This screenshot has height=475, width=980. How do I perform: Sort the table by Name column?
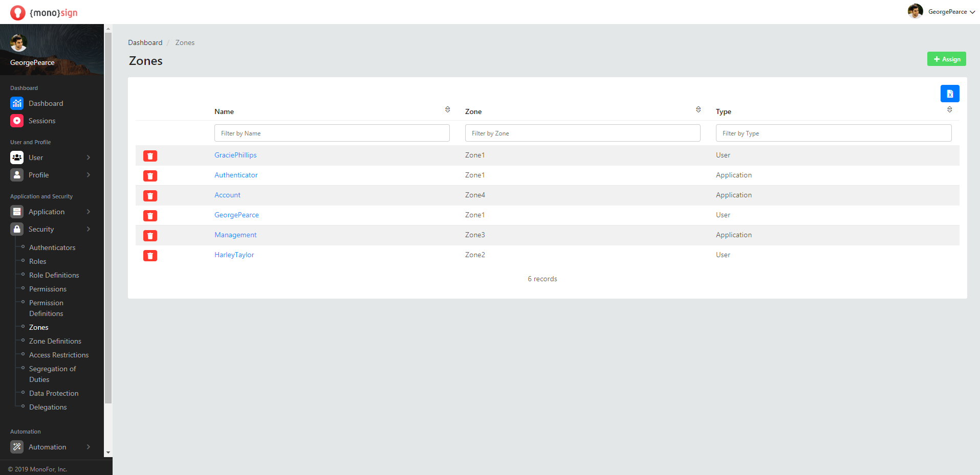[447, 109]
